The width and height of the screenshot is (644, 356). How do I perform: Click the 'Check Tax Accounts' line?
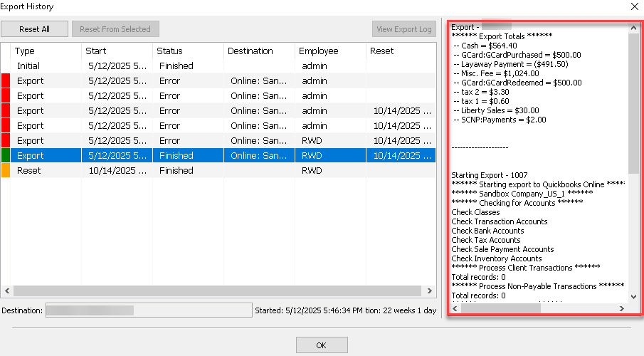pyautogui.click(x=486, y=240)
